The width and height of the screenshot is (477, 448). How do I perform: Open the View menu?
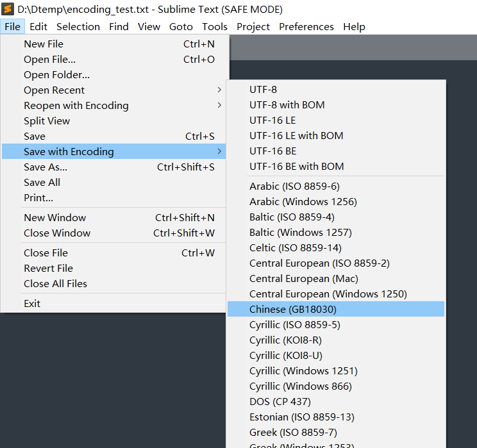(x=149, y=27)
